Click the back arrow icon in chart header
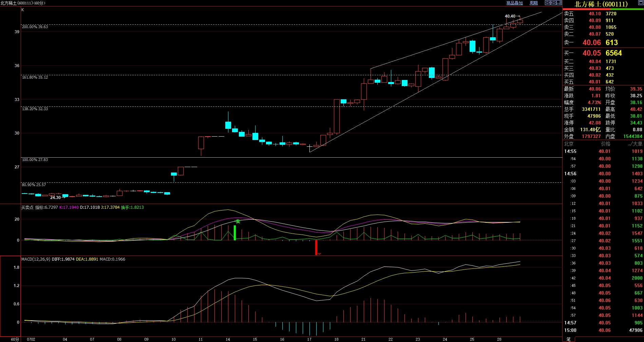Screen dimensions: 644x342 (547, 3)
